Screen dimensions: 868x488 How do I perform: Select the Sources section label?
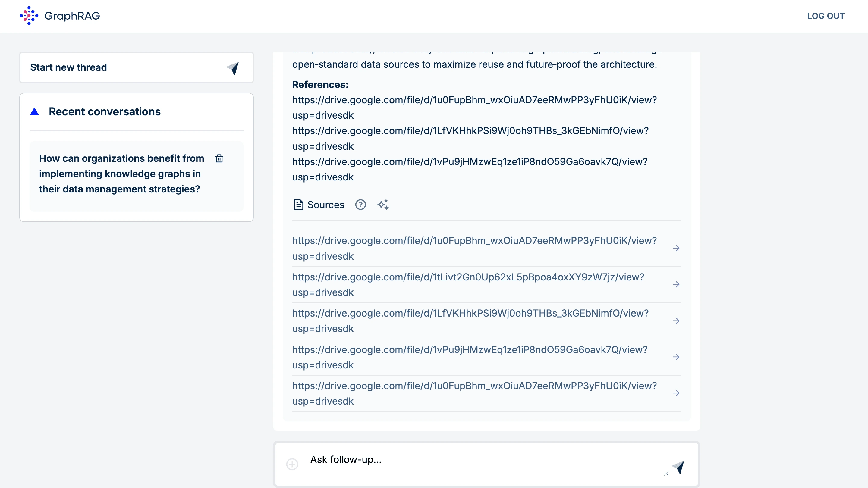tap(325, 205)
